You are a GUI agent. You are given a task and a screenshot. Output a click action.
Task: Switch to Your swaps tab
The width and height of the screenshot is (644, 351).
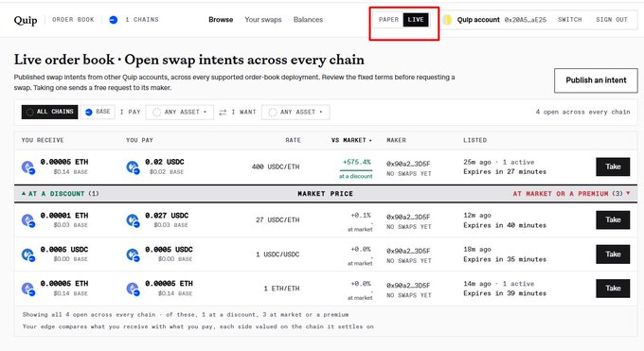[x=263, y=19]
